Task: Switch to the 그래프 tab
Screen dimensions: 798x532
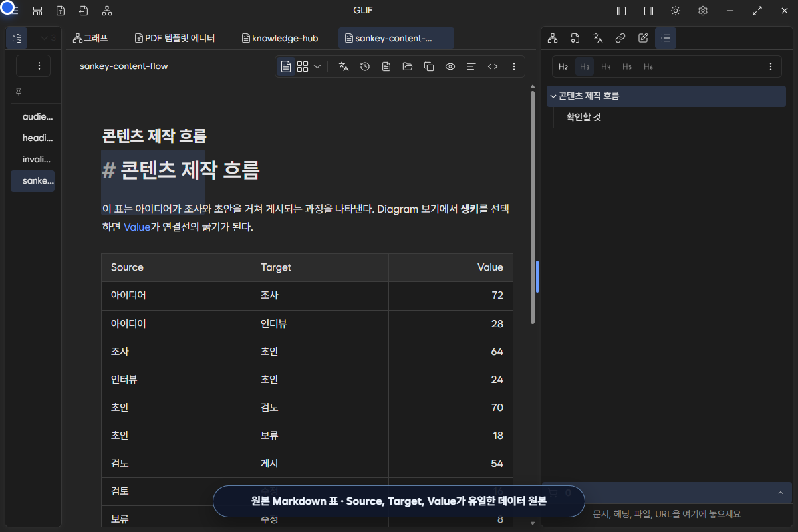Action: 90,38
